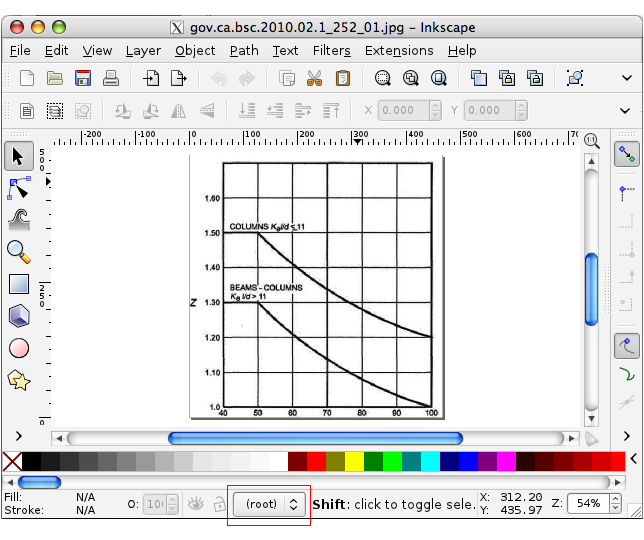
Task: Pick the yellow color swatch in palette
Action: 354,461
